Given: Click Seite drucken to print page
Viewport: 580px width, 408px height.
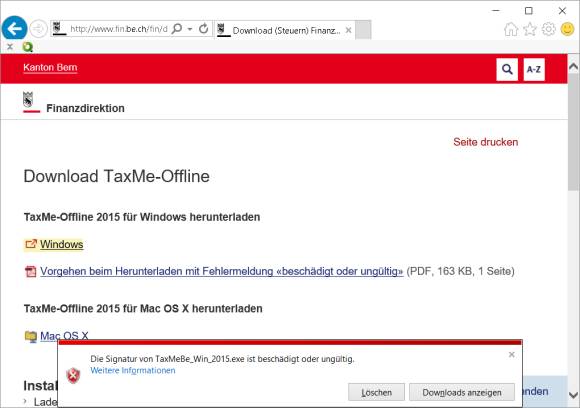Looking at the screenshot, I should (x=486, y=142).
